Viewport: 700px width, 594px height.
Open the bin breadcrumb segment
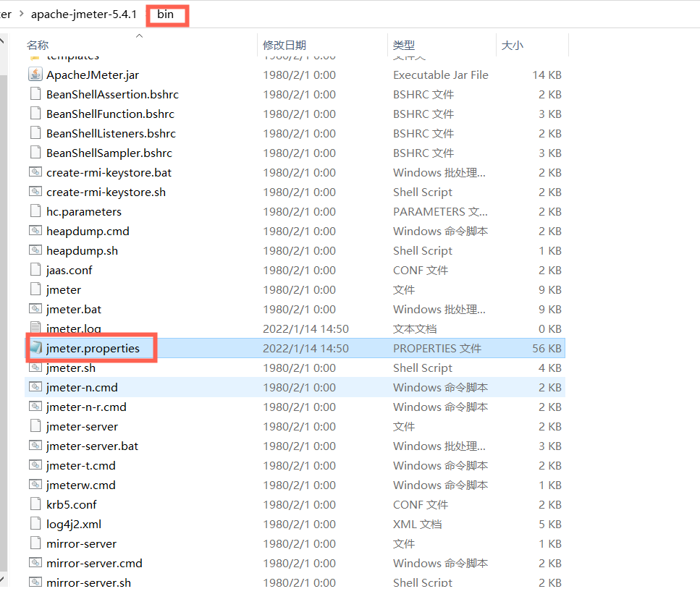click(x=165, y=14)
